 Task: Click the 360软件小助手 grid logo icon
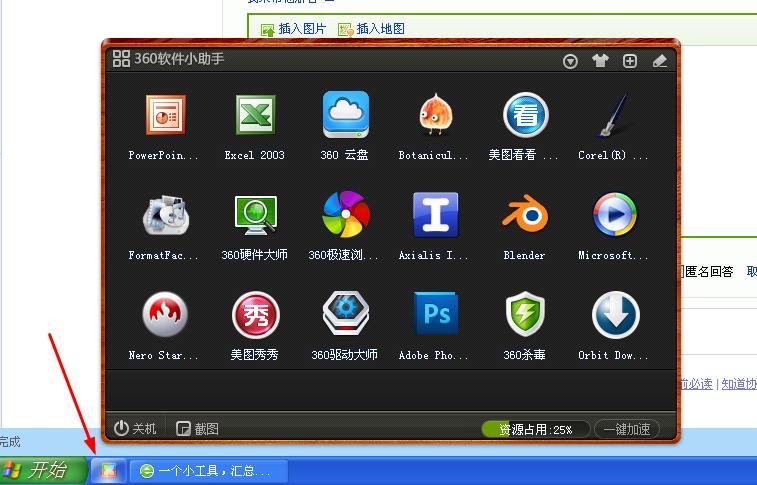[x=121, y=59]
